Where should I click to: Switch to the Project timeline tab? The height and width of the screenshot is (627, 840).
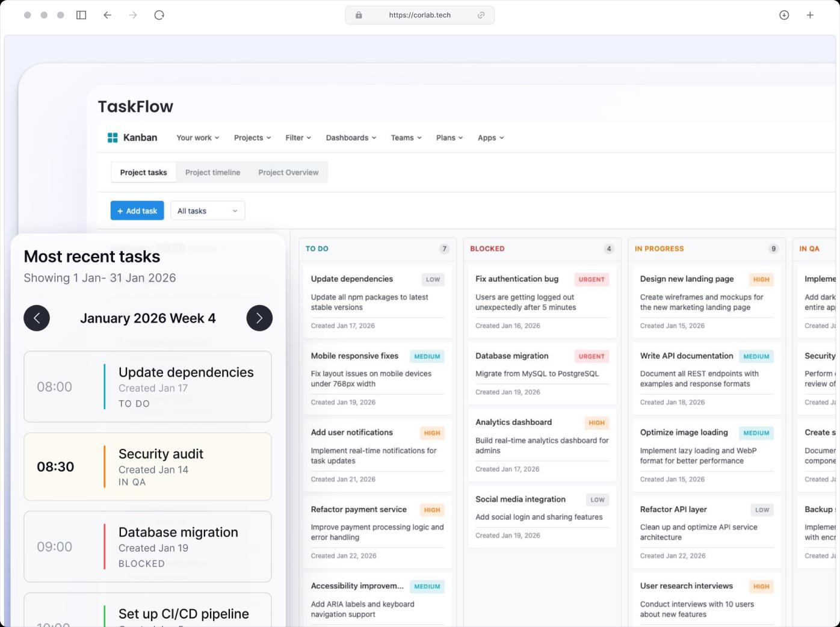213,172
